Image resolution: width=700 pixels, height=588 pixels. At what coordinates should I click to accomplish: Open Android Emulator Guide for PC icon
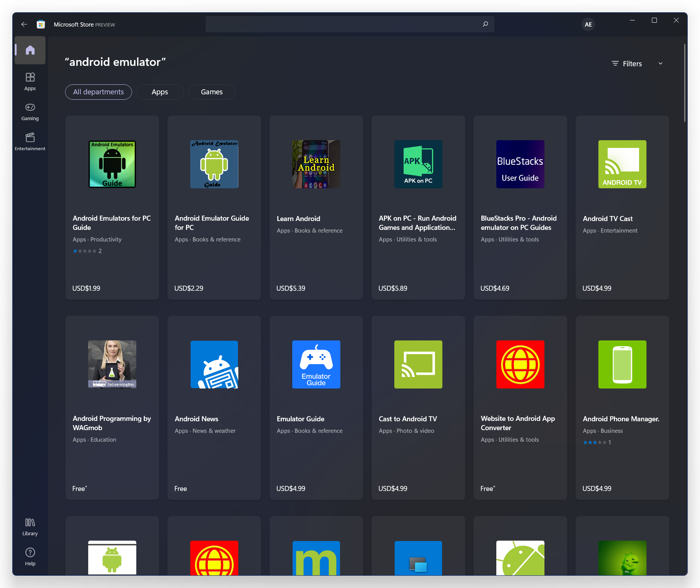214,164
